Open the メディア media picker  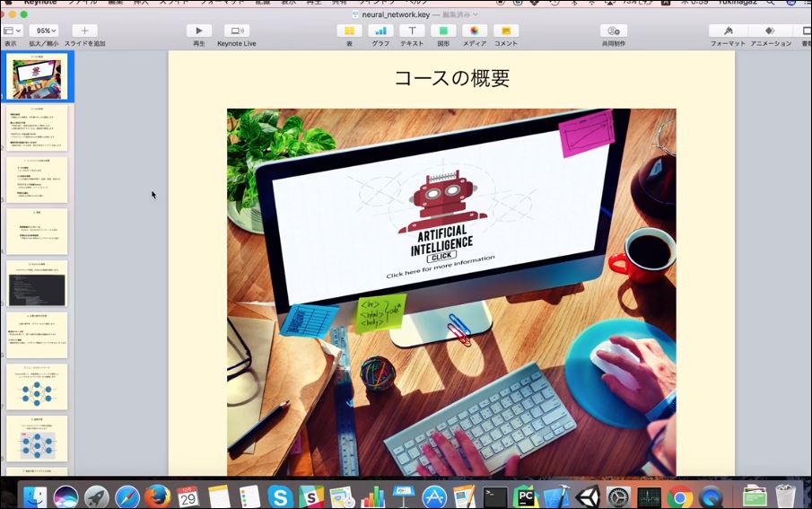pyautogui.click(x=475, y=31)
